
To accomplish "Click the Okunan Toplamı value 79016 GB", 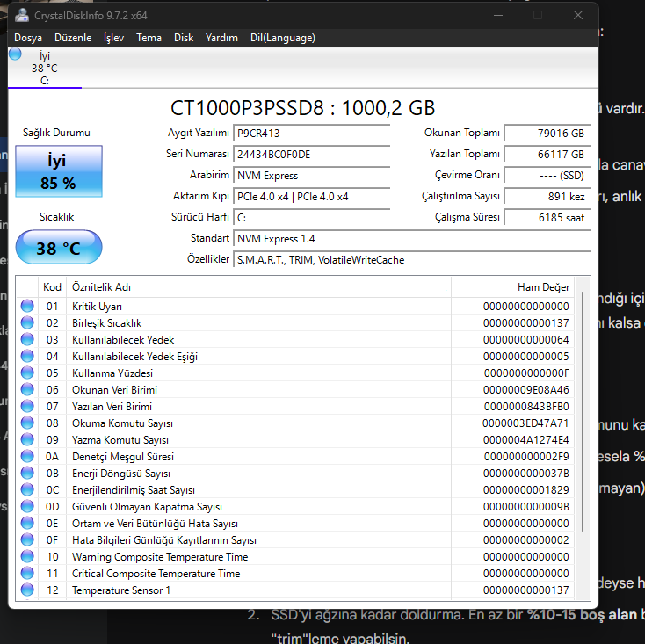I will [547, 134].
